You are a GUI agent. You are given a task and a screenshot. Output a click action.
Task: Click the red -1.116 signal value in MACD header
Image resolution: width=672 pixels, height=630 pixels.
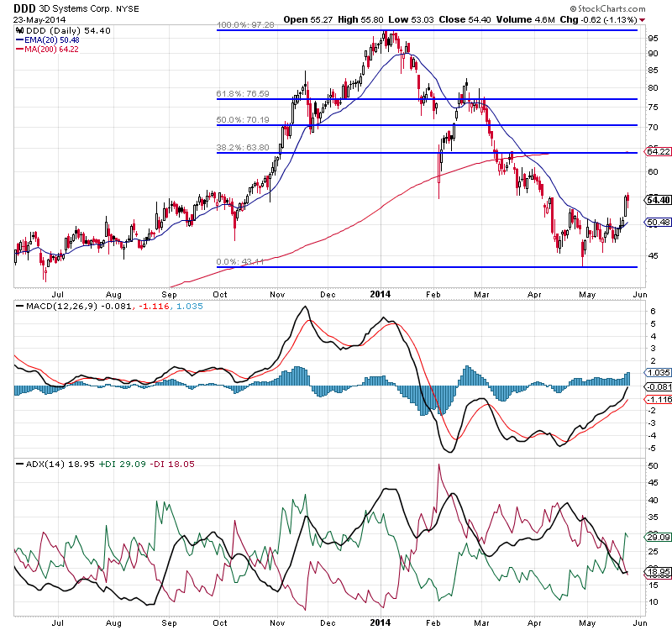[154, 307]
